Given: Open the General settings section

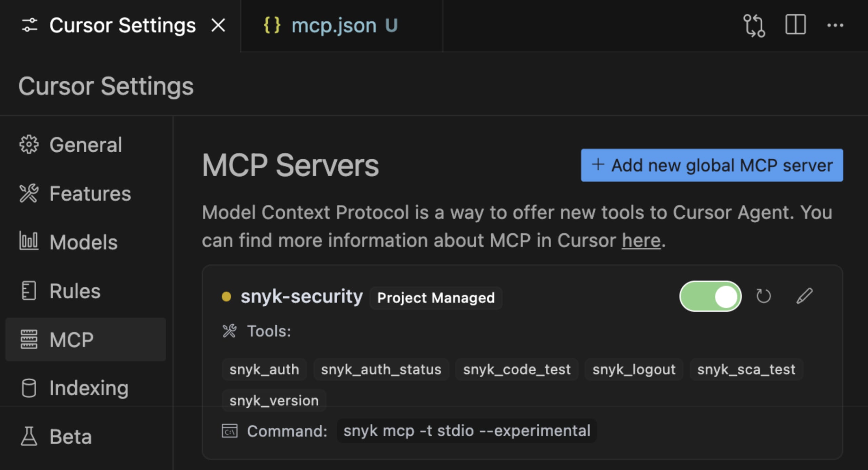Looking at the screenshot, I should (85, 145).
